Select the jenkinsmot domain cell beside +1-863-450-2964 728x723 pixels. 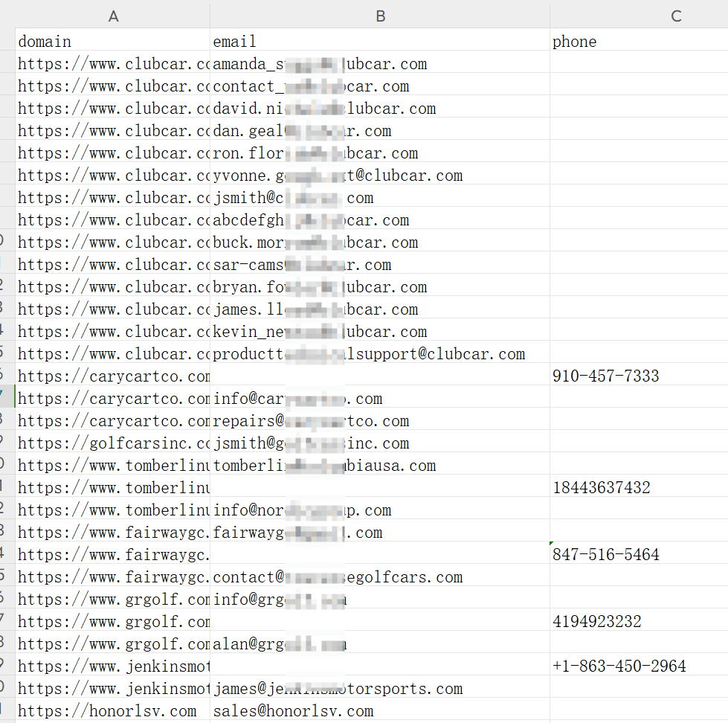[113, 666]
